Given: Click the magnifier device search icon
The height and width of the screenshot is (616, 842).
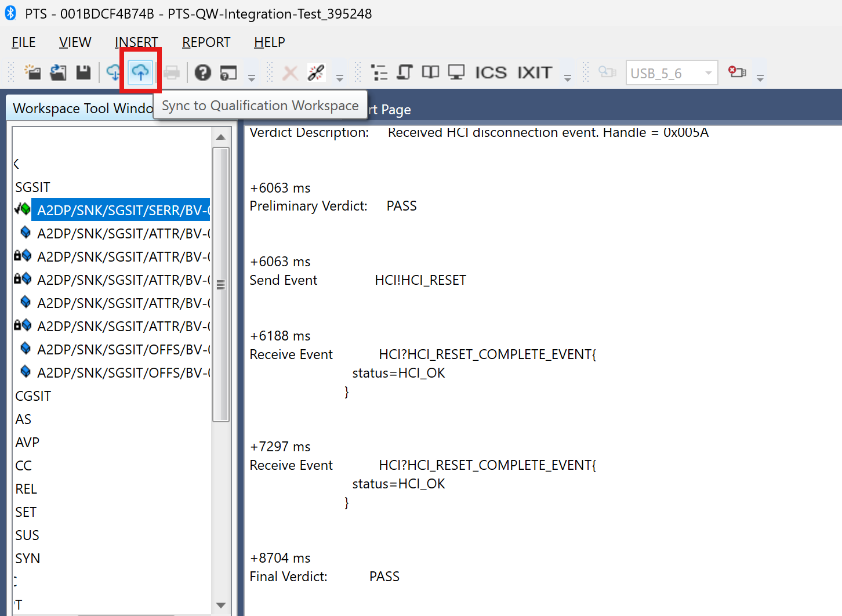Looking at the screenshot, I should click(x=607, y=72).
